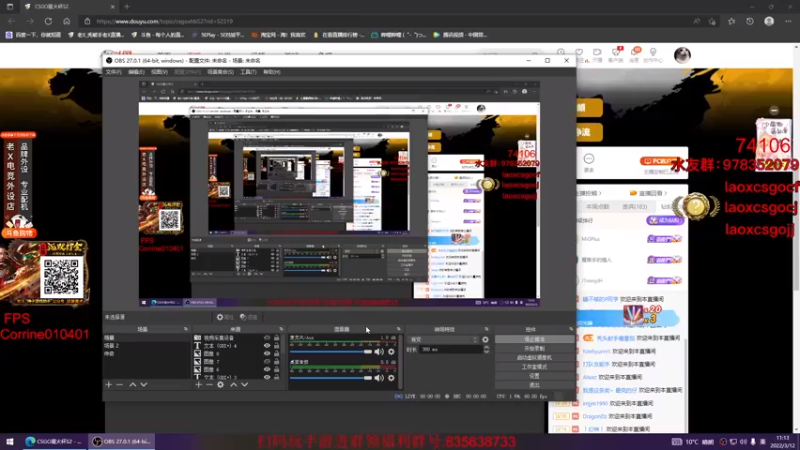
Task: Toggle lock on 视频采集设备 source
Action: (277, 338)
